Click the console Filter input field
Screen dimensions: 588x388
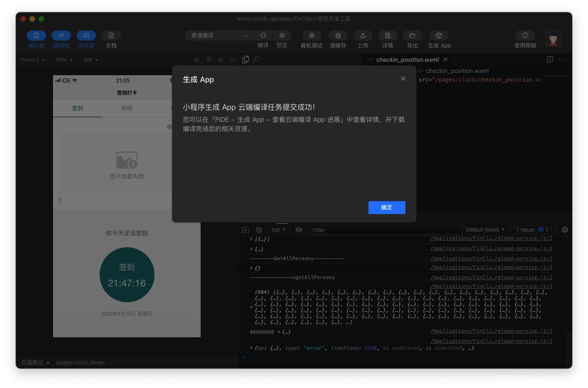(x=386, y=230)
